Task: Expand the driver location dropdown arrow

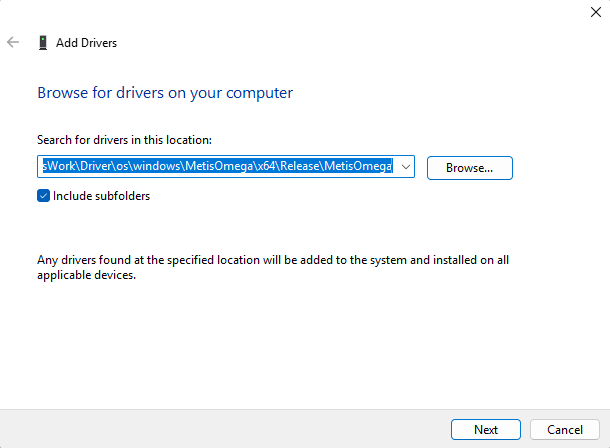Action: (406, 167)
